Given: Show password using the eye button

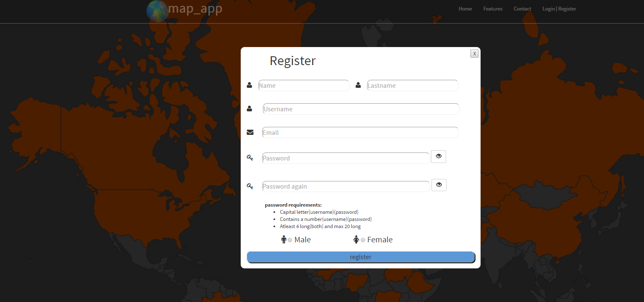Looking at the screenshot, I should (x=439, y=156).
